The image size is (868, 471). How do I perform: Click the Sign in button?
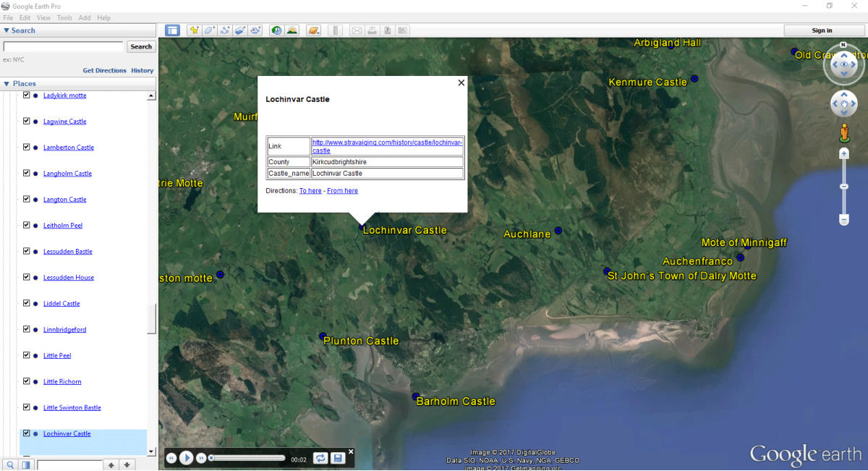(x=822, y=30)
